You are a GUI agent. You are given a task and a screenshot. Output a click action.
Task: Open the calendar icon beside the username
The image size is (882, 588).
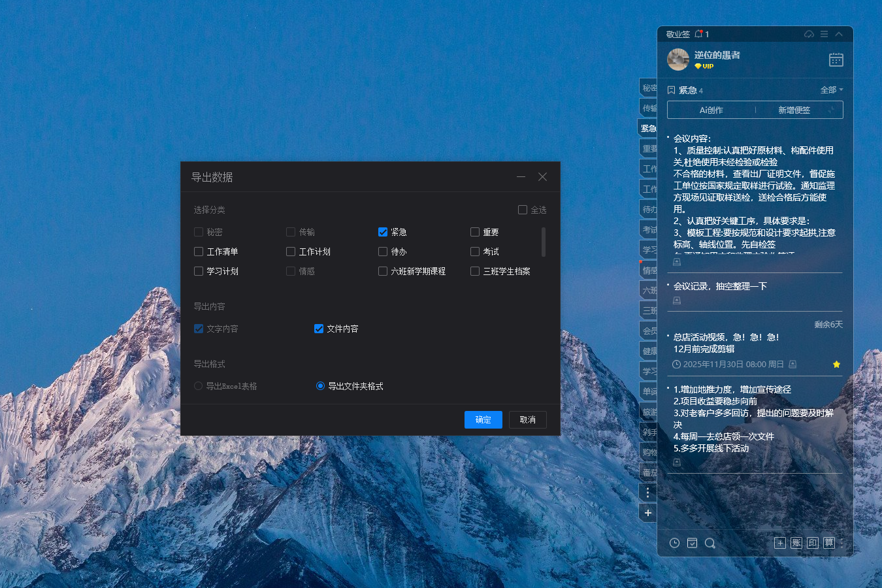[x=836, y=59]
